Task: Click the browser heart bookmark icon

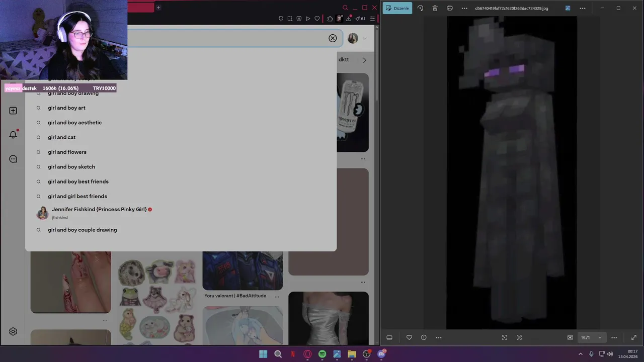Action: tap(317, 19)
